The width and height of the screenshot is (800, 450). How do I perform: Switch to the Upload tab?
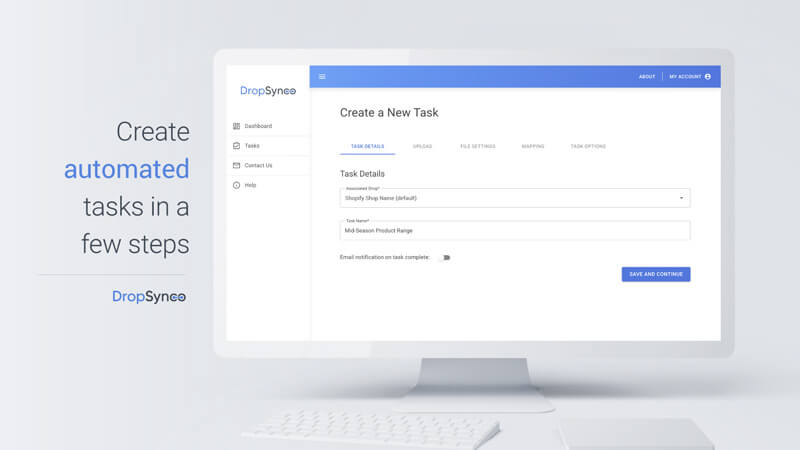(422, 146)
